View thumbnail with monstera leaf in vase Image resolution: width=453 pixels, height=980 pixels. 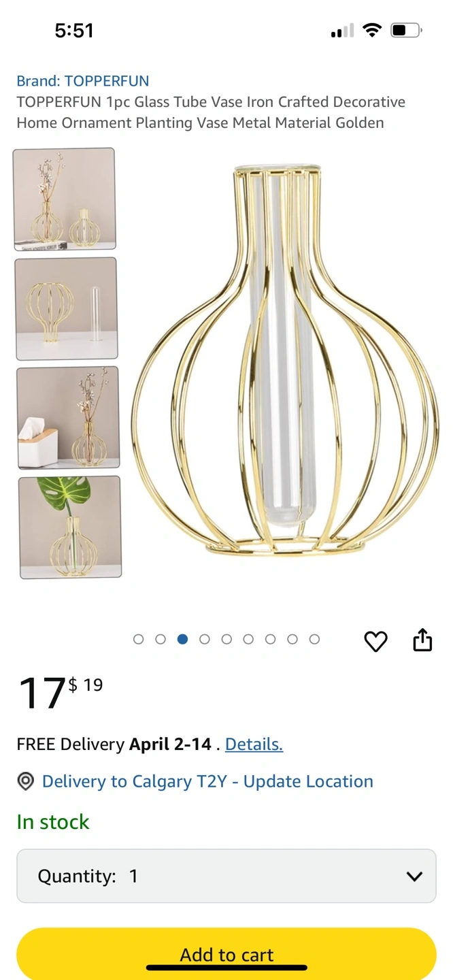tap(70, 527)
